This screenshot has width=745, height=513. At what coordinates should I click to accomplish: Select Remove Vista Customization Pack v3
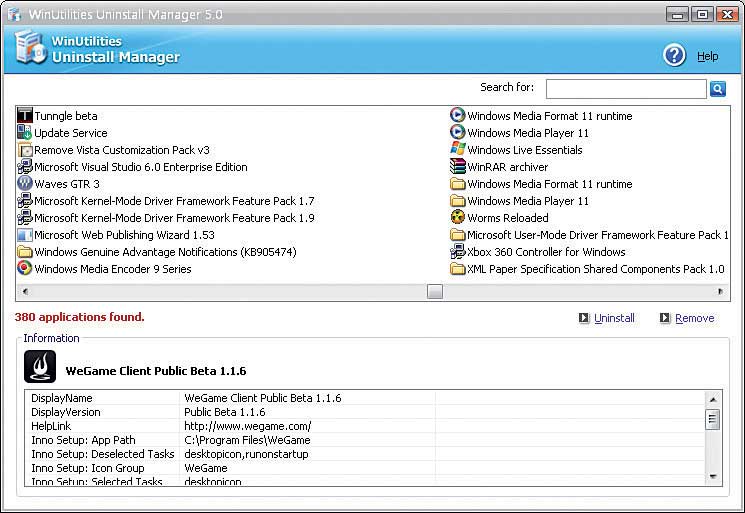pyautogui.click(x=122, y=150)
